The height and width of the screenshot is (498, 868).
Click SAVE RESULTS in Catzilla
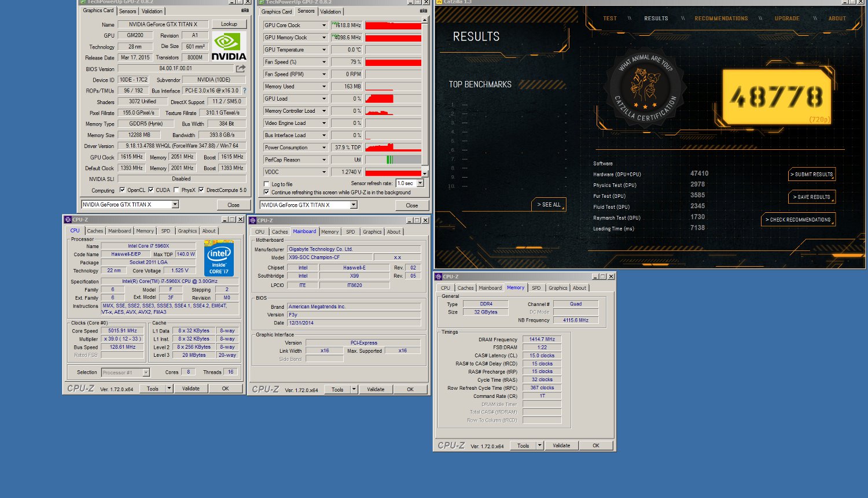pos(812,197)
